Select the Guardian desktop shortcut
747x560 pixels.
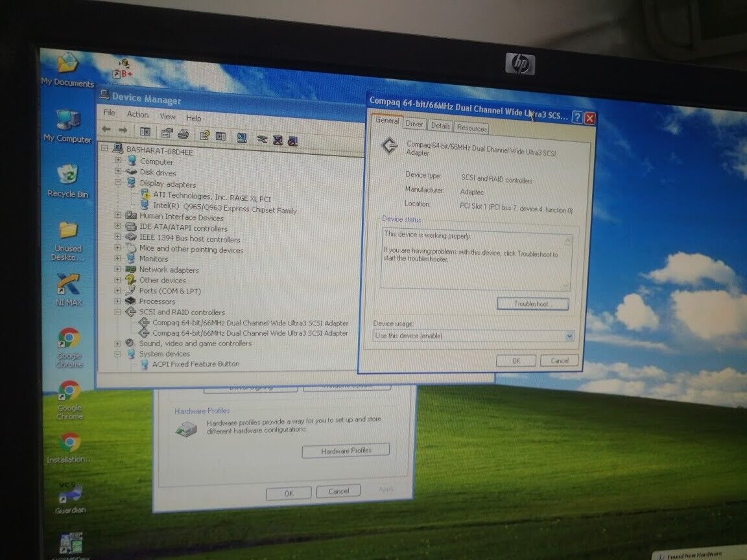(x=71, y=498)
